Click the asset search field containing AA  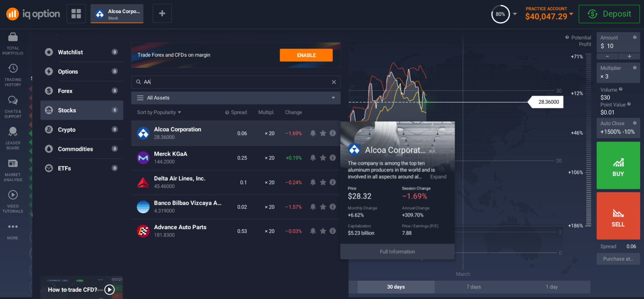pyautogui.click(x=236, y=82)
